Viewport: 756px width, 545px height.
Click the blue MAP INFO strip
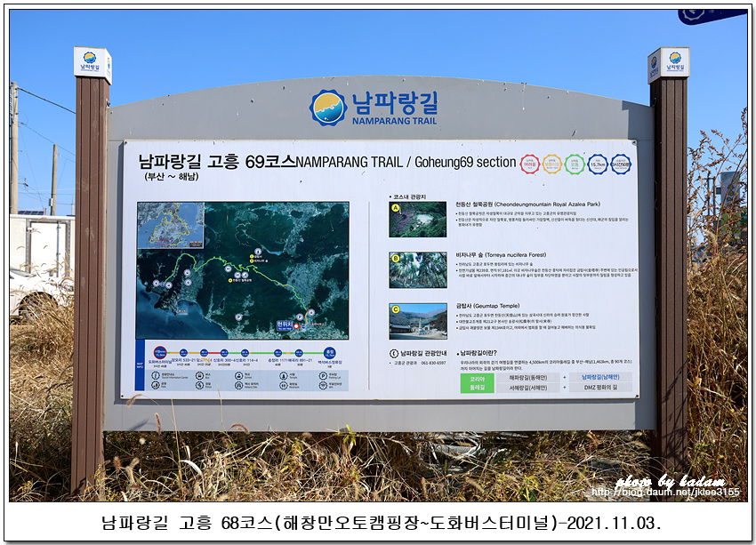tap(140, 365)
